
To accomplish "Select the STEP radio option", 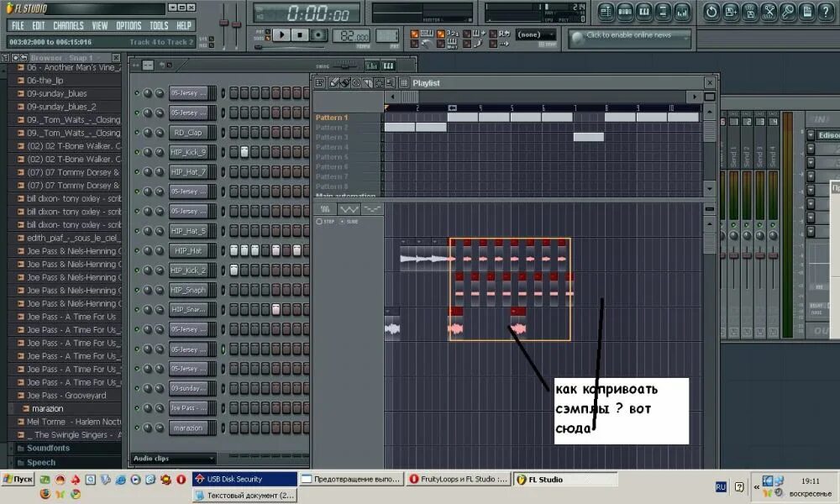I will (319, 221).
